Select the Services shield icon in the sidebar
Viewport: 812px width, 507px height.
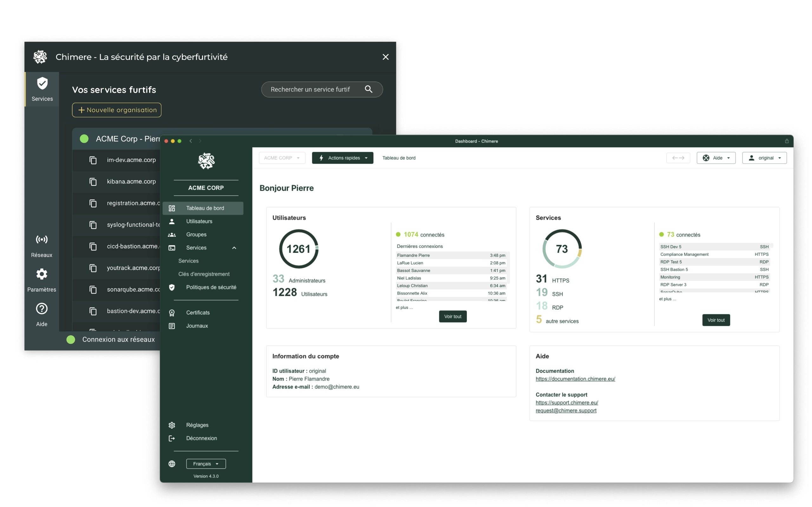[x=42, y=85]
